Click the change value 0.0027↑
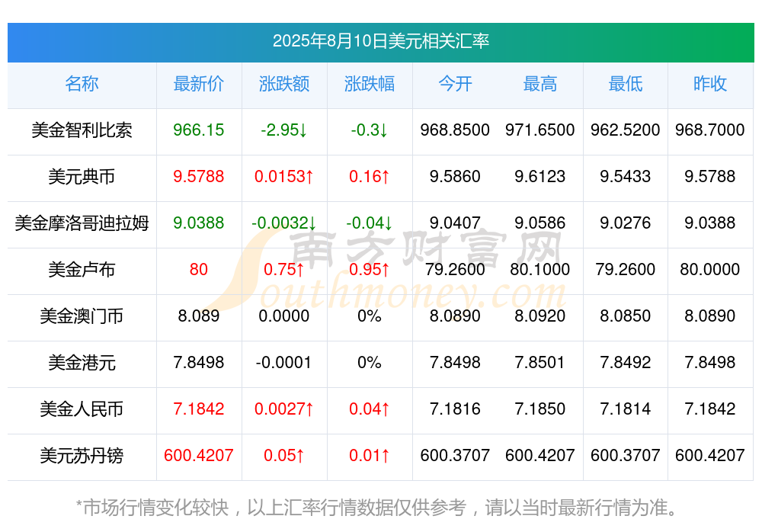This screenshot has width=762, height=532. (x=283, y=409)
